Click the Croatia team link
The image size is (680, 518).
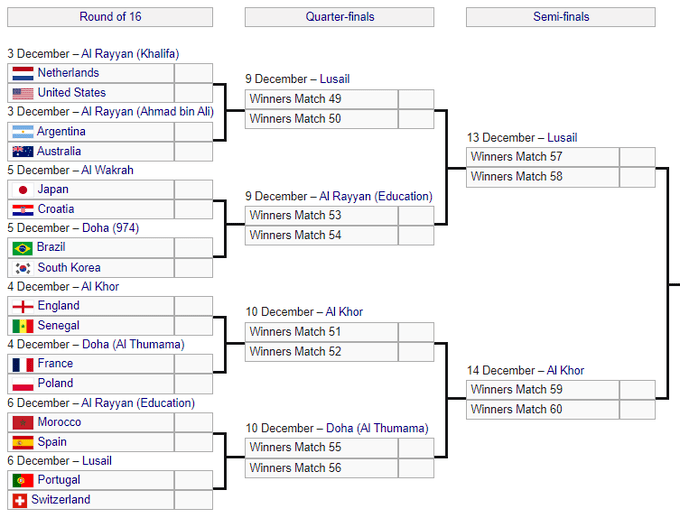[x=56, y=209]
